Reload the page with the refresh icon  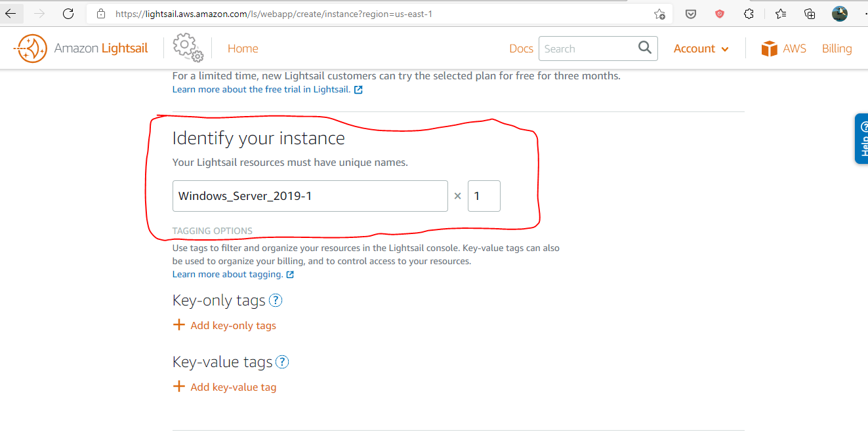tap(68, 13)
